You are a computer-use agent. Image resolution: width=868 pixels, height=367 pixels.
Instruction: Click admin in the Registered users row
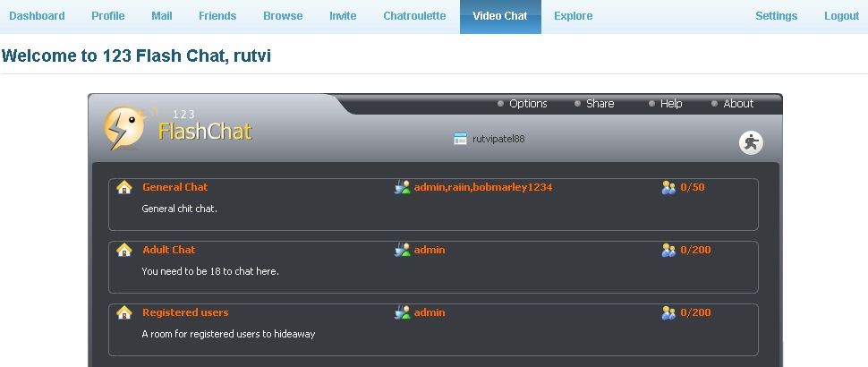tap(430, 312)
